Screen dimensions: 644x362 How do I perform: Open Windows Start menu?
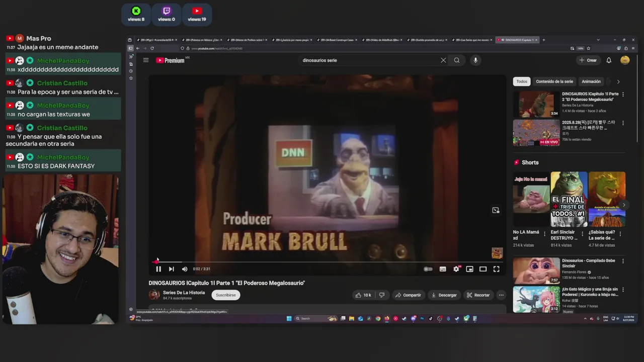(289, 318)
